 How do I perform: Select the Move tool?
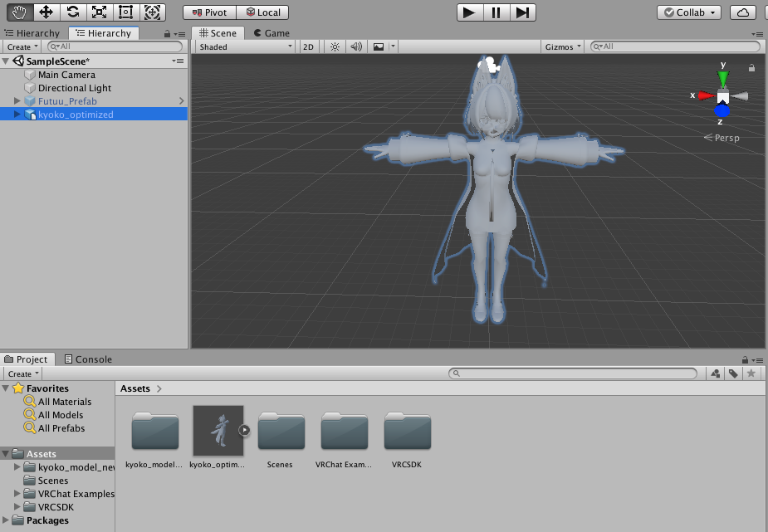[x=46, y=12]
